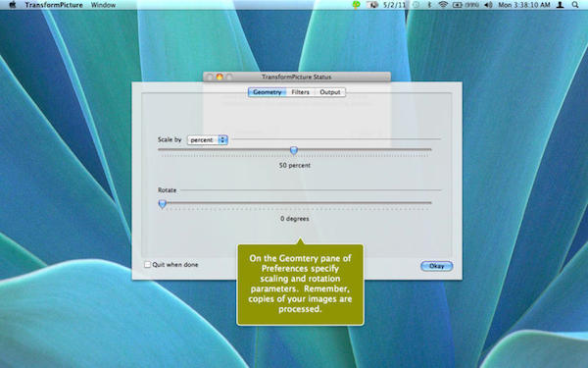The height and width of the screenshot is (368, 588).
Task: Click the green tree menu bar icon
Action: [357, 5]
